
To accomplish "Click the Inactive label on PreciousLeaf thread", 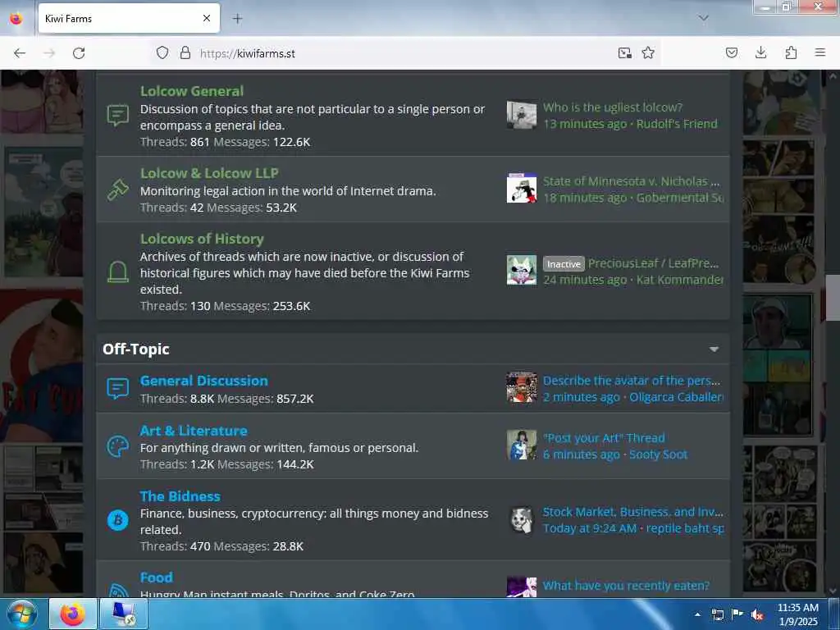I will click(564, 264).
